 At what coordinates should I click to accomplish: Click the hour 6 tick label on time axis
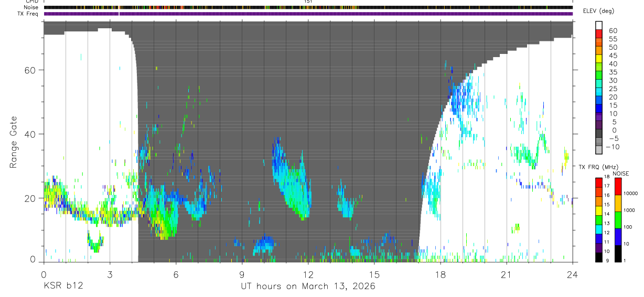pos(176,274)
